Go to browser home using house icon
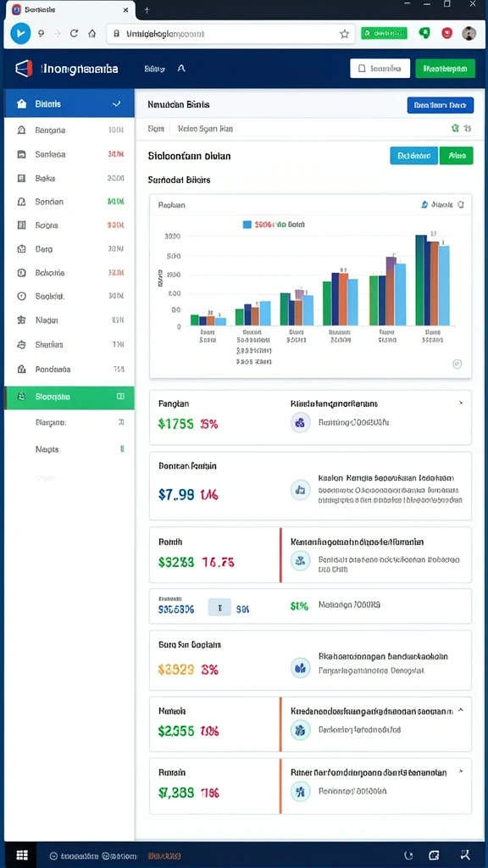The width and height of the screenshot is (488, 868). pyautogui.click(x=91, y=33)
